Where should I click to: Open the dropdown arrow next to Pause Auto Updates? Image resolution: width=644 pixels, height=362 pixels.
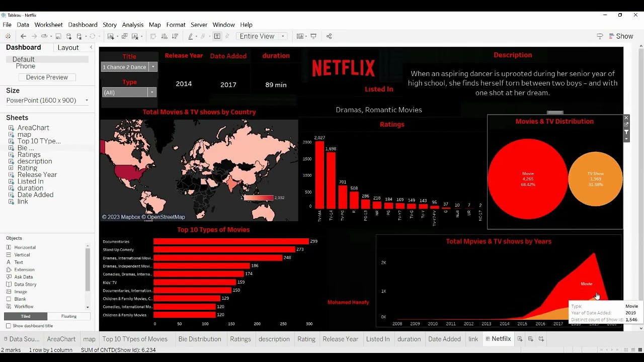(x=86, y=36)
